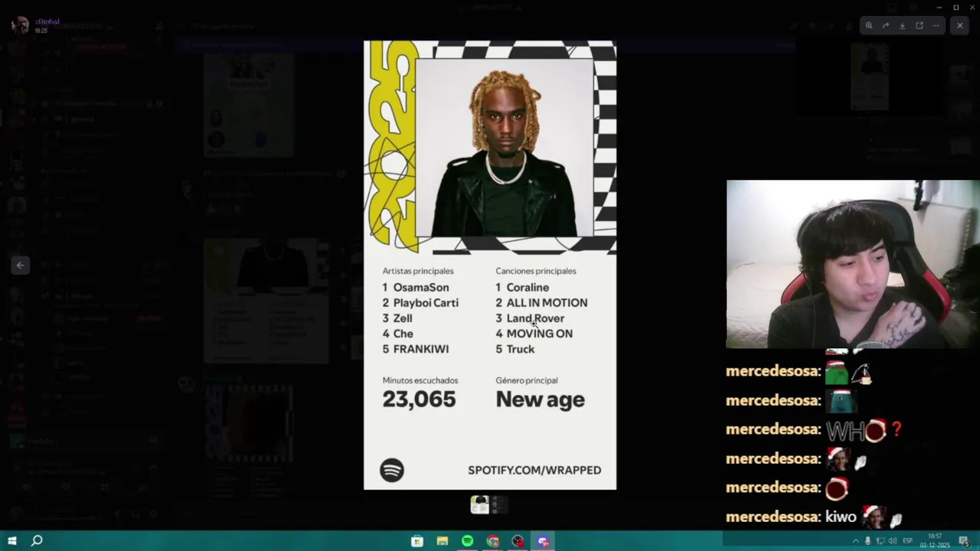The height and width of the screenshot is (551, 980).
Task: Click the WHO? chat emote message
Action: tap(814, 430)
